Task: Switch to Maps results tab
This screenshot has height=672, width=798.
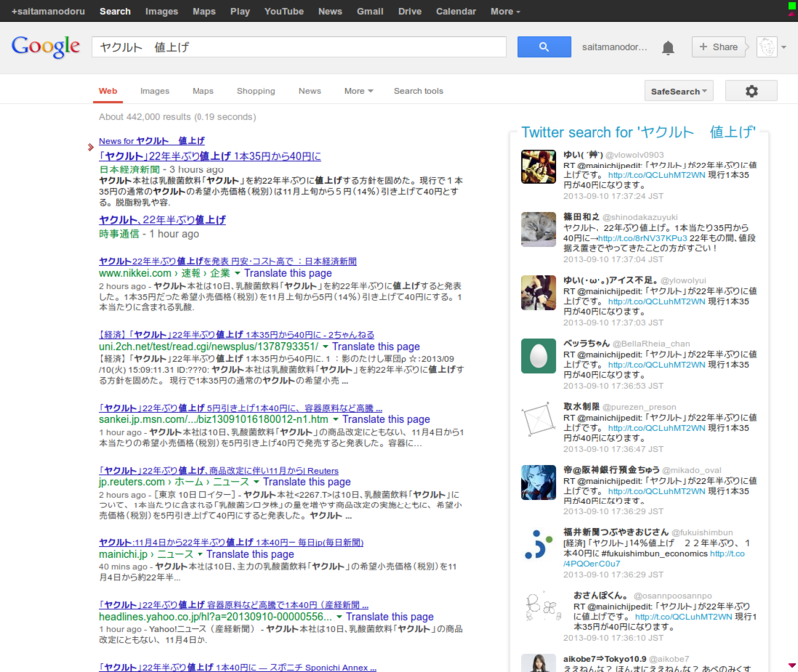Action: pos(203,91)
